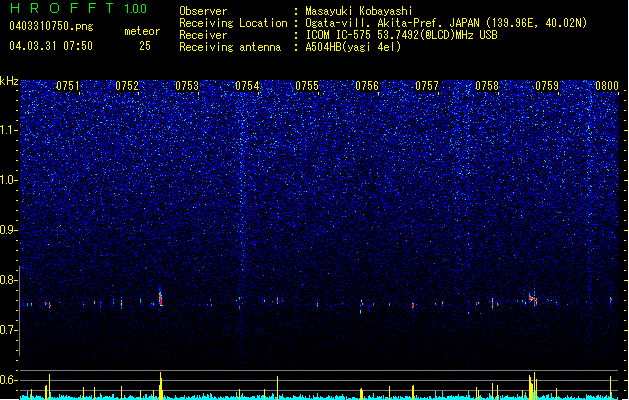Click the 0759 time marker

click(x=547, y=86)
